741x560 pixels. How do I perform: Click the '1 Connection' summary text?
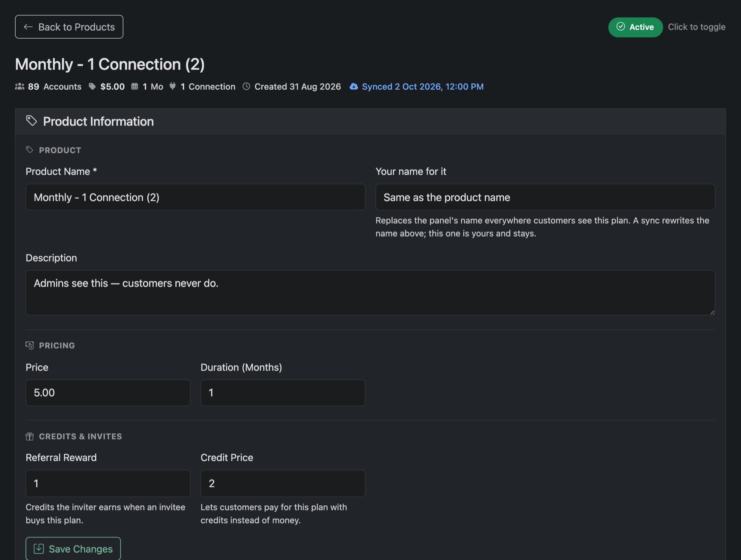[x=208, y=86]
